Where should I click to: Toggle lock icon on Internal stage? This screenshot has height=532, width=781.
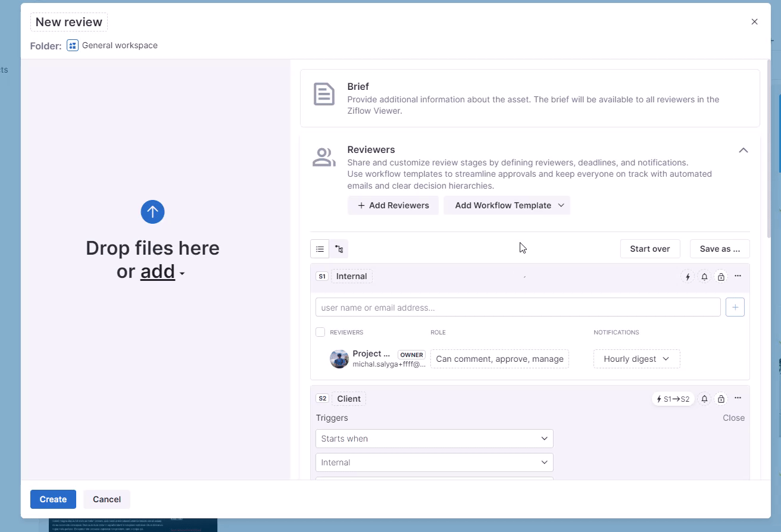(721, 277)
